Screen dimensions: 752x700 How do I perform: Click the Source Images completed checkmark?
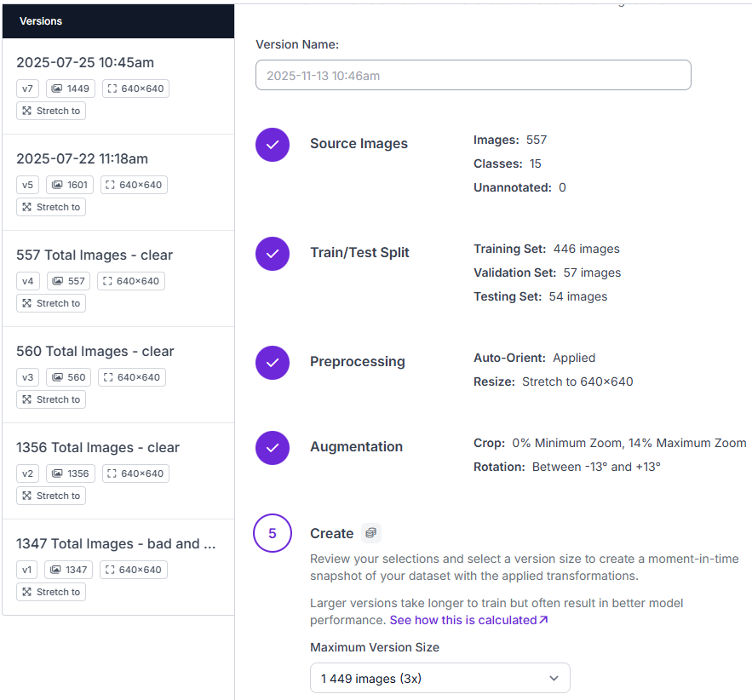click(x=273, y=145)
